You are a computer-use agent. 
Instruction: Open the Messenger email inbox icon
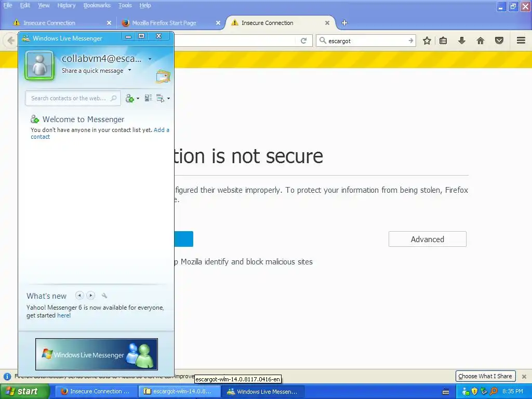(x=163, y=76)
